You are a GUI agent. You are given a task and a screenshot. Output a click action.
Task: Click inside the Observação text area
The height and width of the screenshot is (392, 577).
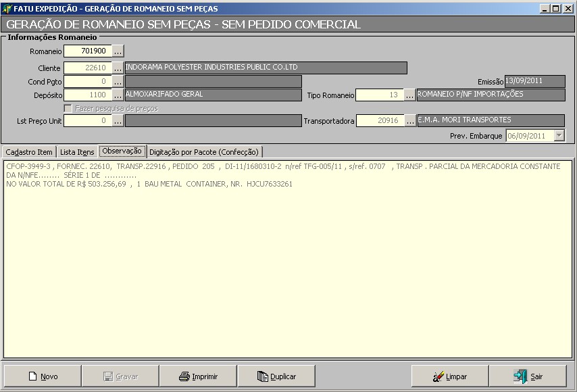click(288, 270)
